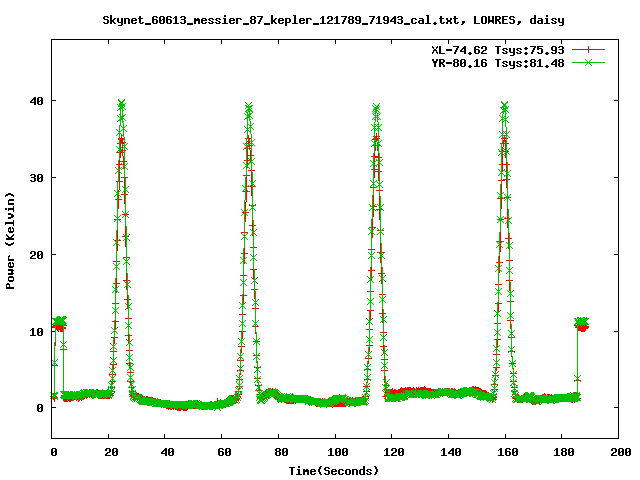Click the second peak top near 69 seconds
Image resolution: width=640 pixels, height=480 pixels.
click(x=249, y=108)
